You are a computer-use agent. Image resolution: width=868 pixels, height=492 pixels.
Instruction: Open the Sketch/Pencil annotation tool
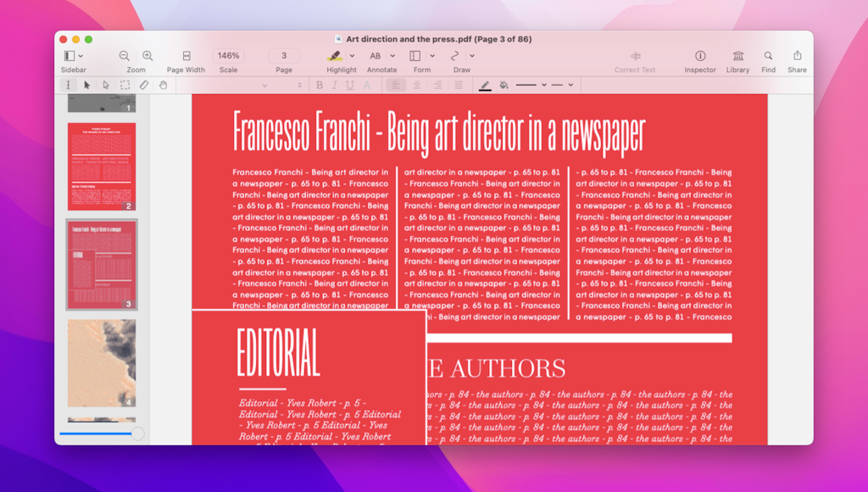[142, 85]
